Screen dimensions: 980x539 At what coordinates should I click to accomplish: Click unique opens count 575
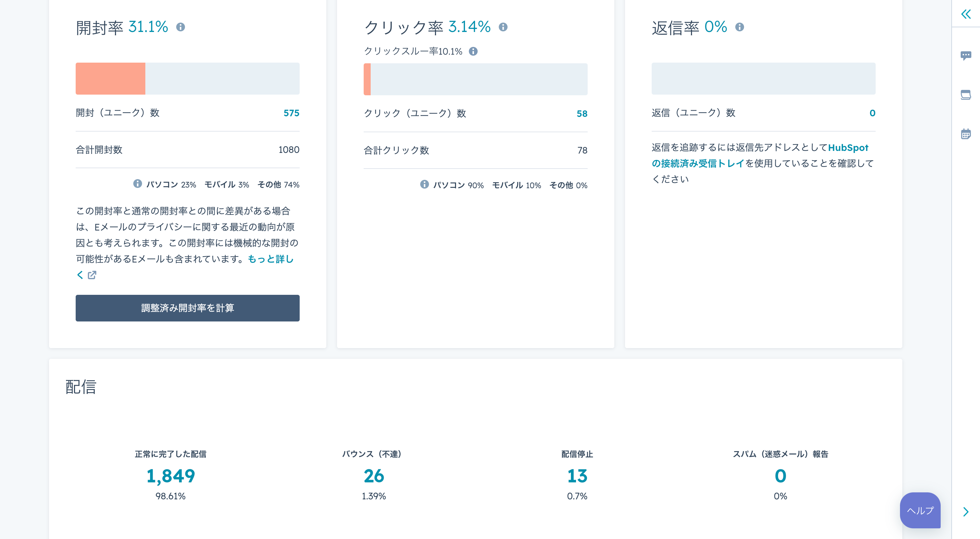(291, 113)
